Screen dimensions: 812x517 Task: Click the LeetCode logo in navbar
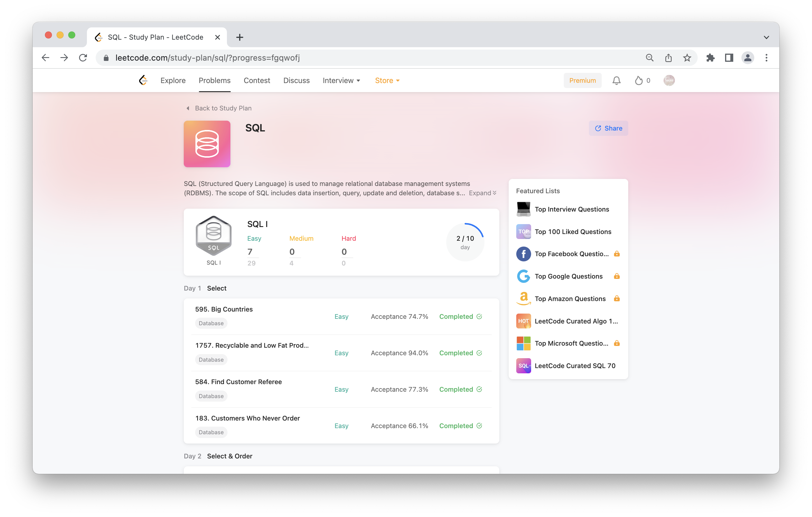(143, 80)
